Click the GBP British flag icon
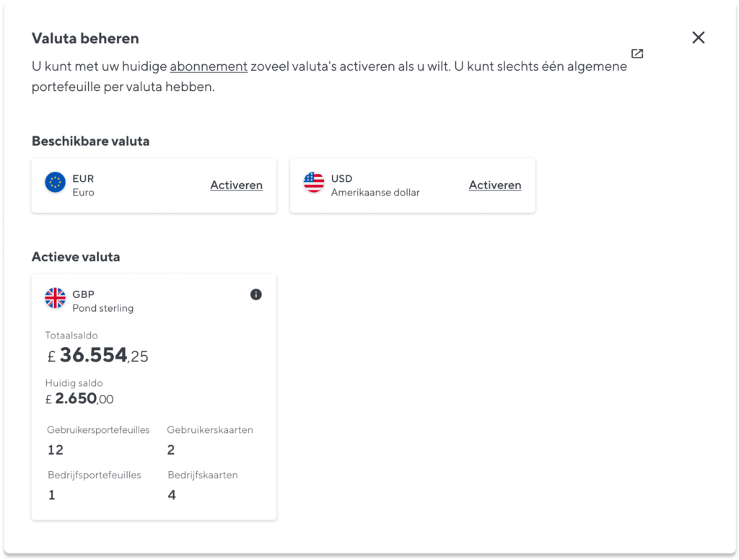 (x=55, y=298)
